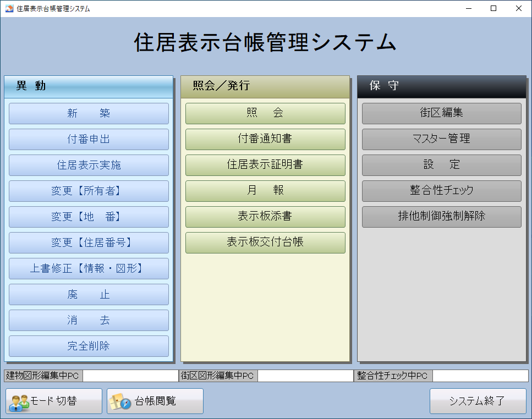Open the 照会 inquiry button
Image resolution: width=532 pixels, height=419 pixels.
(265, 114)
